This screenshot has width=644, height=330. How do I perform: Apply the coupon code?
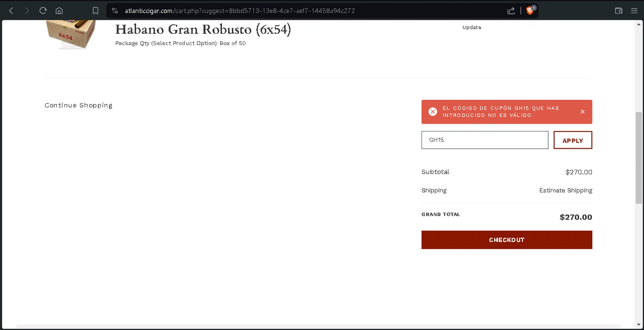[573, 140]
